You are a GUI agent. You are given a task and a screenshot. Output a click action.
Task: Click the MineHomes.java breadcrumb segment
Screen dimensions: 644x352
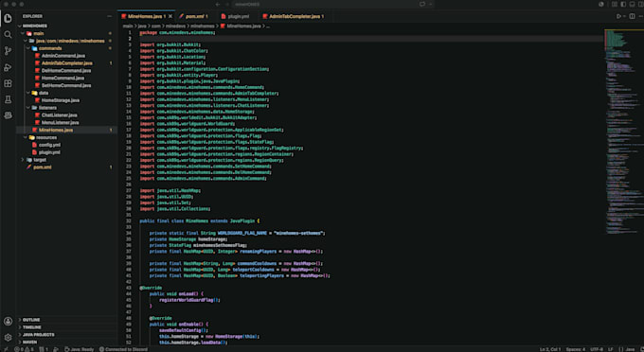pos(243,26)
